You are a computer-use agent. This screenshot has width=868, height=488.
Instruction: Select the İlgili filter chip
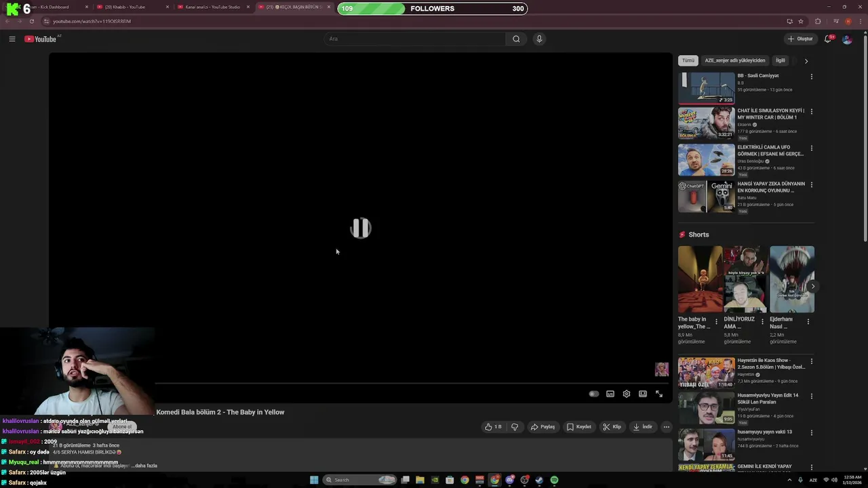click(781, 60)
